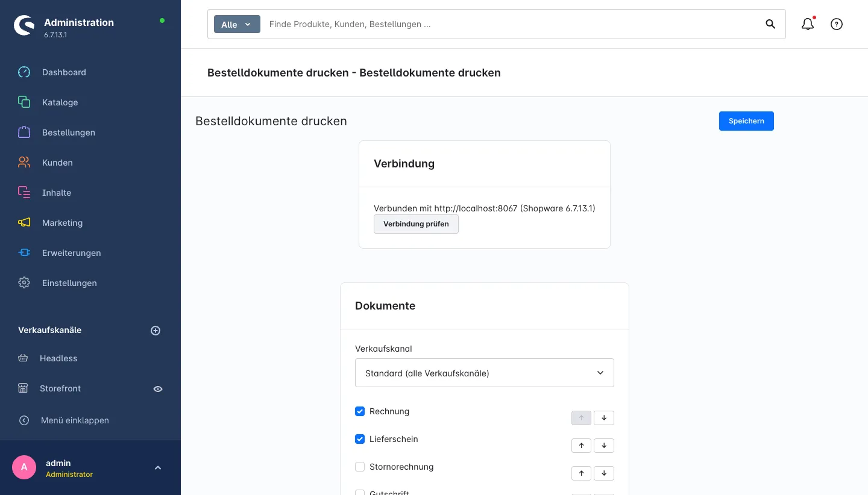Move Lieferschein up with arrow button
The image size is (868, 495).
pyautogui.click(x=581, y=446)
